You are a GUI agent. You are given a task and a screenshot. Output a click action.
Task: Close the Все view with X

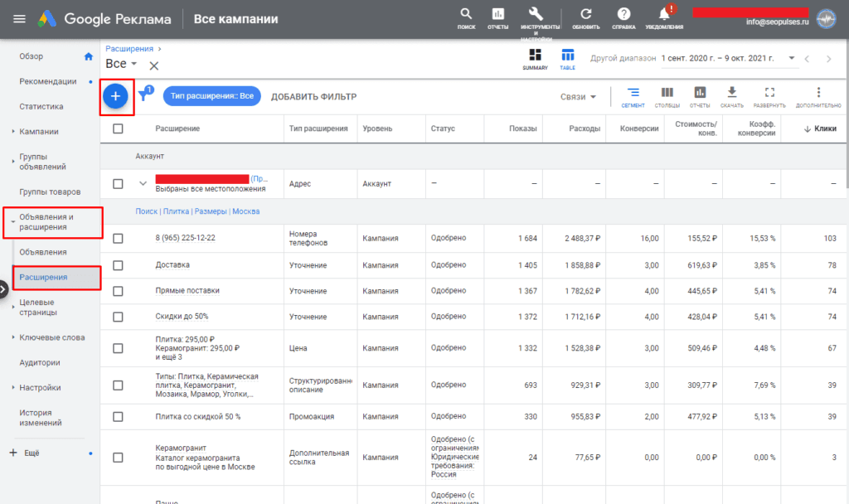coord(153,66)
